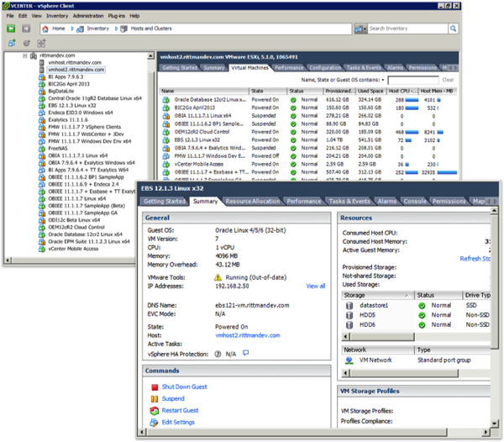The image size is (504, 442).
Task: Click the Edit Settings link
Action: point(178,423)
